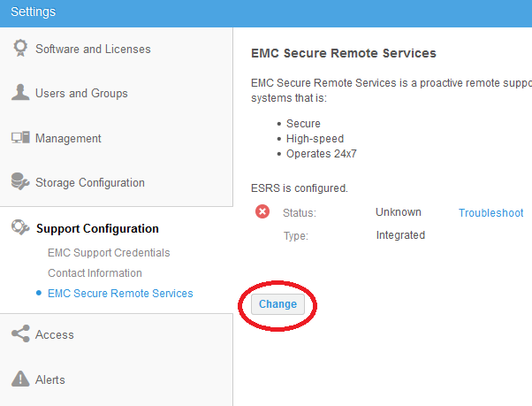
Task: Click the Troubleshoot link
Action: (490, 212)
